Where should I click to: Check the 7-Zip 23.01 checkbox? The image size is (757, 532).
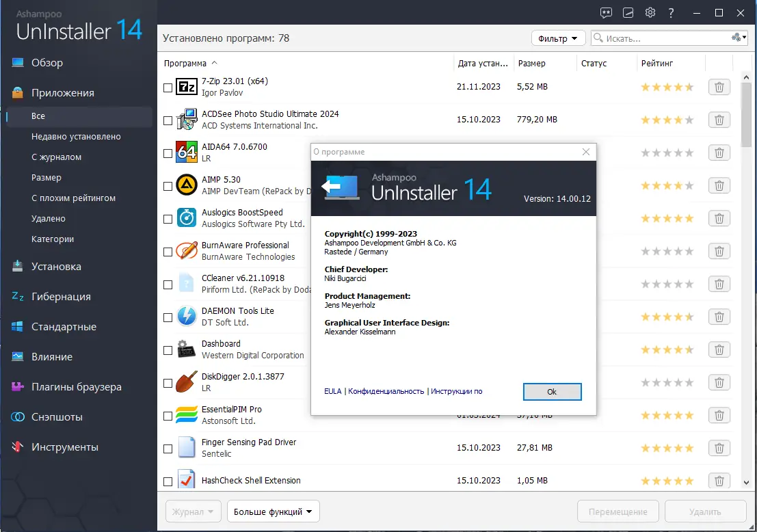[x=168, y=88]
